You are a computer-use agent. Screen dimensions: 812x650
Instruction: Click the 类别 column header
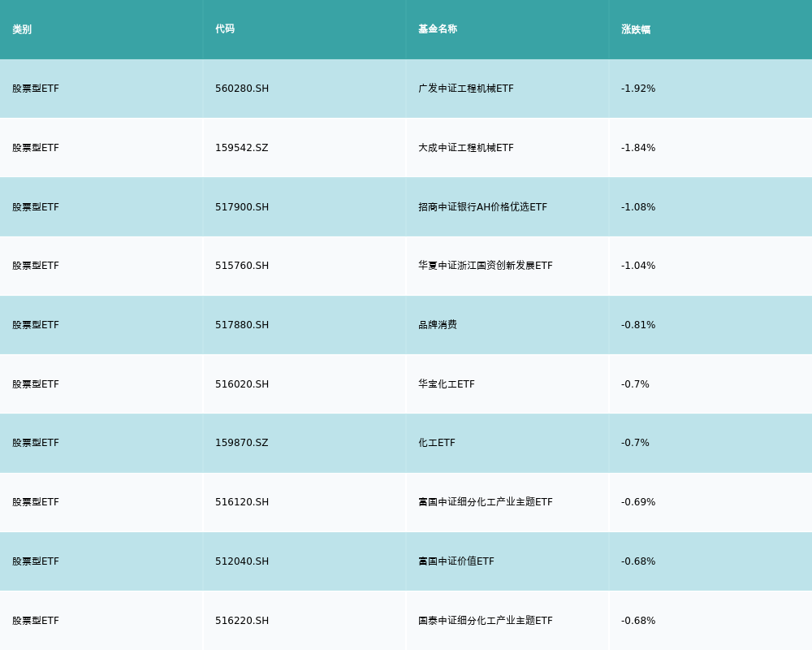[22, 29]
